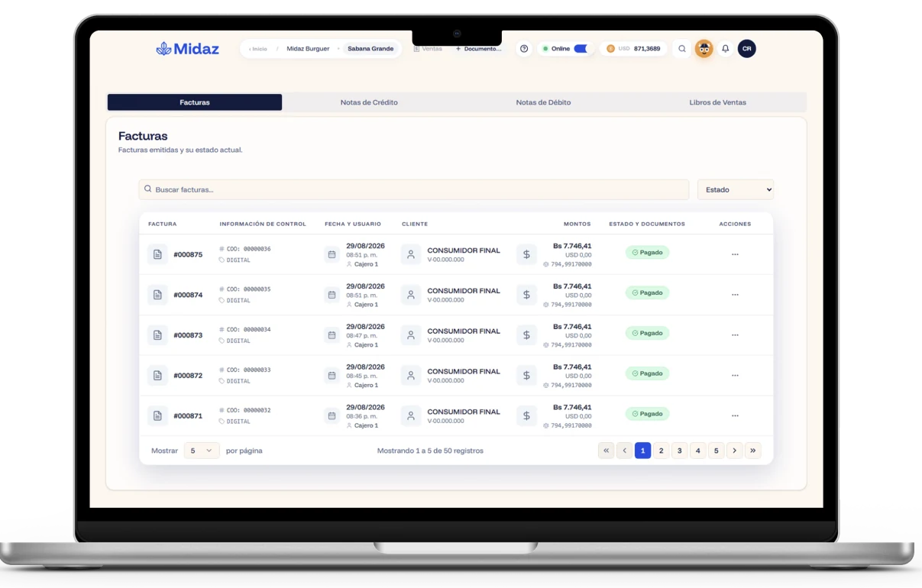922x588 pixels.
Task: Click the dollar icon in row #000871
Action: click(526, 416)
